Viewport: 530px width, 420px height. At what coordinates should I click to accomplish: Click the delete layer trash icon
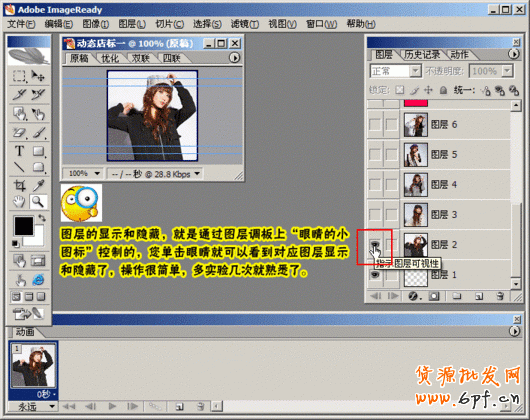click(x=500, y=296)
